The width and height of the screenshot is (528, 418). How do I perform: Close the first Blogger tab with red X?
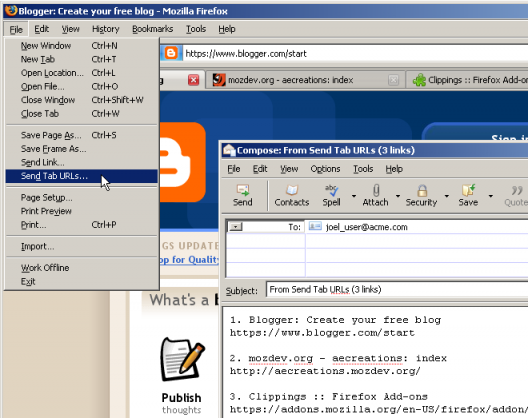(193, 80)
